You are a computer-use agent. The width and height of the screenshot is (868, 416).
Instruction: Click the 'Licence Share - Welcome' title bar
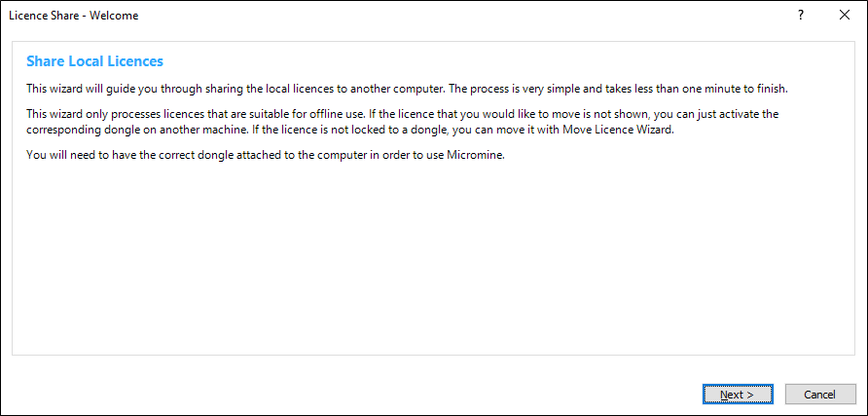coord(292,16)
